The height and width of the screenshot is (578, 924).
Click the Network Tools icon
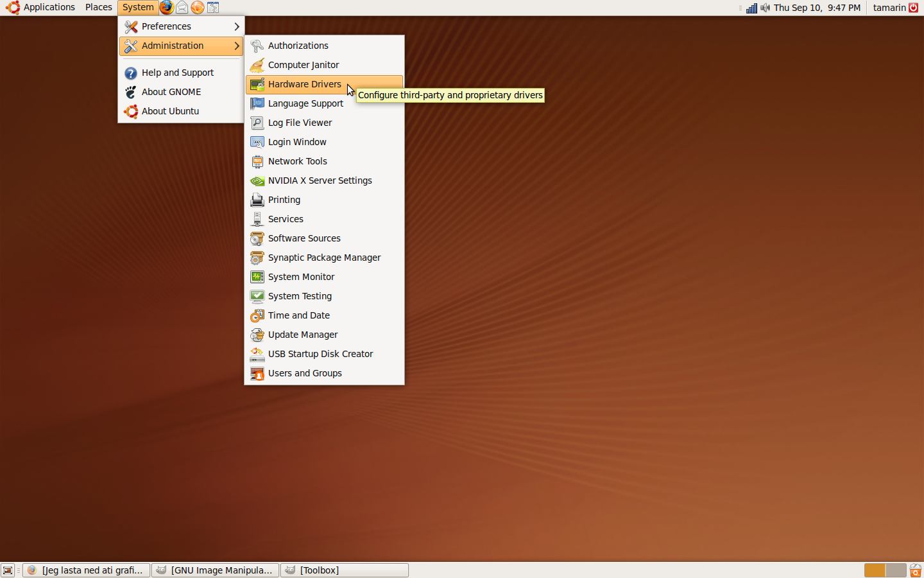pos(257,161)
